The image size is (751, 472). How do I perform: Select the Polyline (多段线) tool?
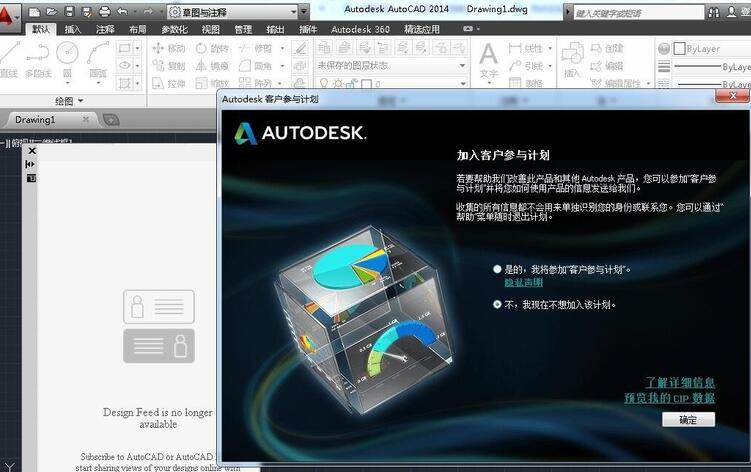pos(38,60)
